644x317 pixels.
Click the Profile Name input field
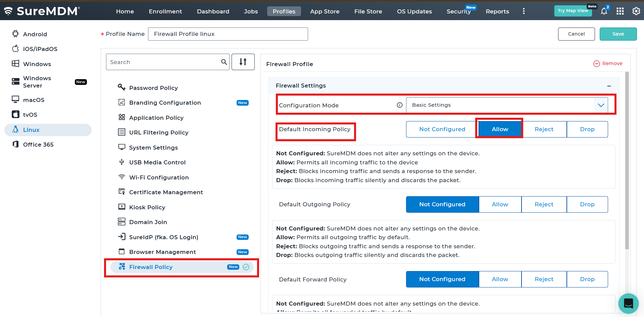(228, 34)
